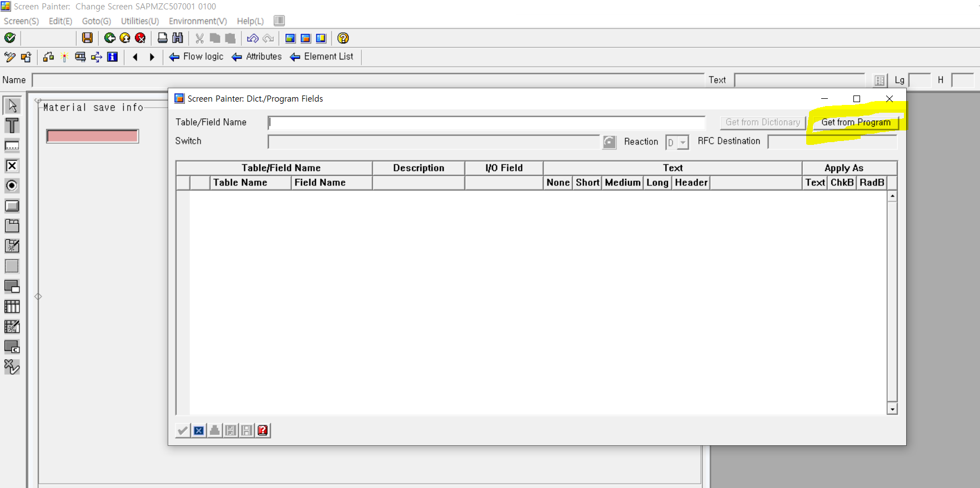The width and height of the screenshot is (980, 488).
Task: Click the ChkB column header
Action: click(842, 183)
